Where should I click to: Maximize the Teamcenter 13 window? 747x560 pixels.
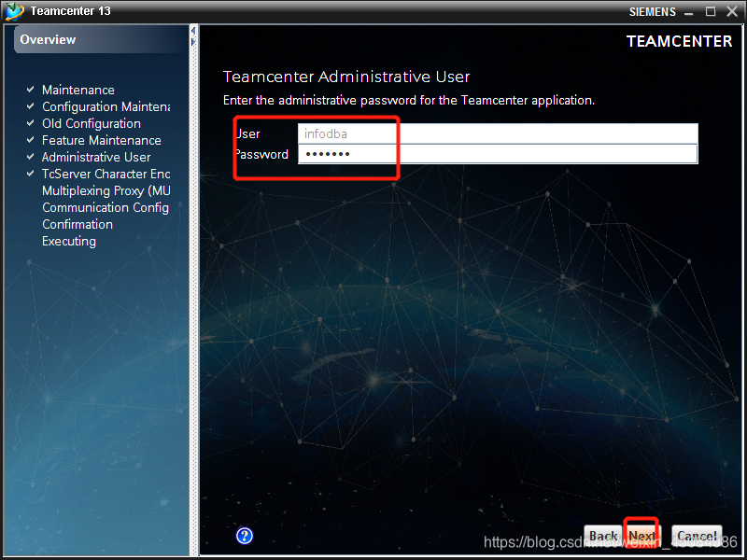point(711,11)
